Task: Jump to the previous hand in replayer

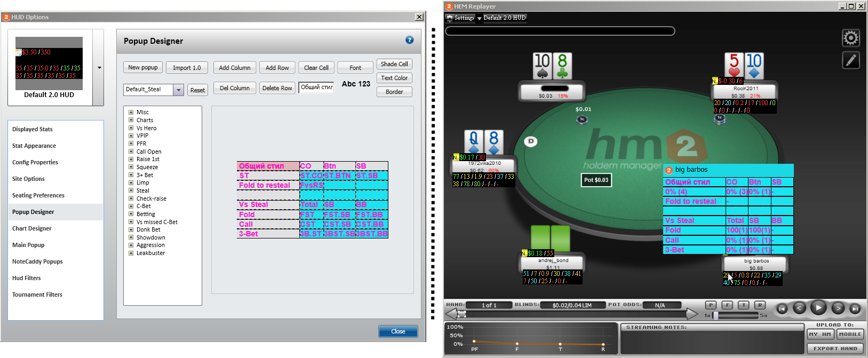Action: [x=782, y=308]
